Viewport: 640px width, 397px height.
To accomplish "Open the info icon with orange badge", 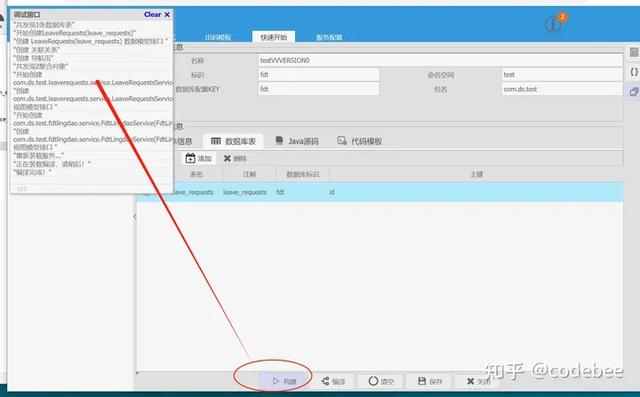I will (553, 25).
